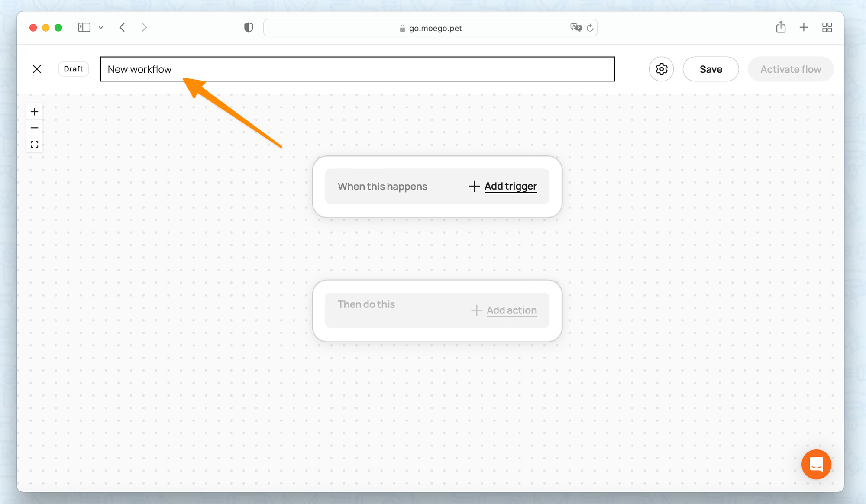Viewport: 866px width, 504px height.
Task: Open a new browser tab
Action: click(x=804, y=28)
